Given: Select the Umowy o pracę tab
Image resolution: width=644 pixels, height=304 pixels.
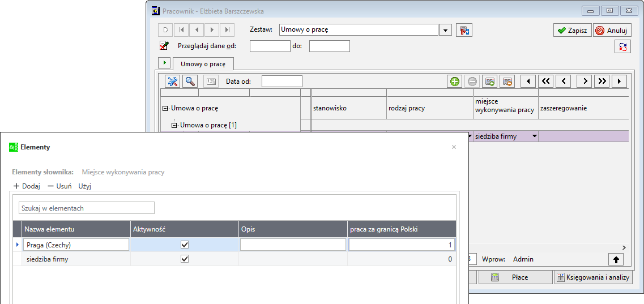Looking at the screenshot, I should tap(203, 64).
